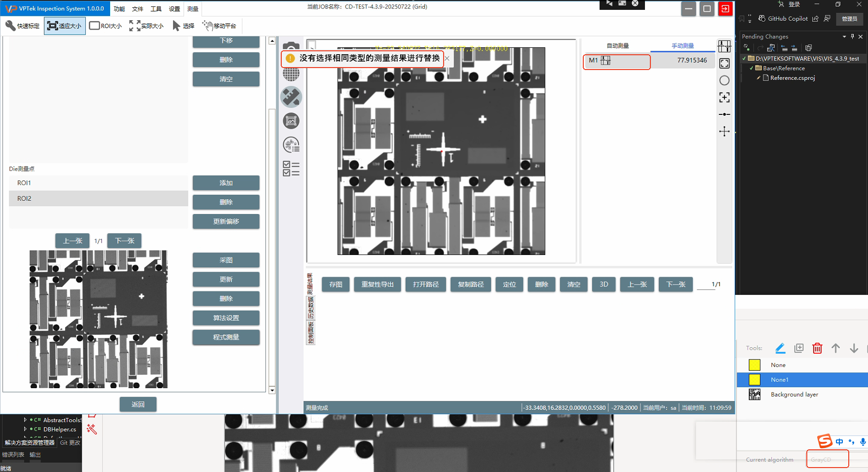Screen dimensions: 868x472
Task: Switch to the 自动测量 tab
Action: click(617, 45)
